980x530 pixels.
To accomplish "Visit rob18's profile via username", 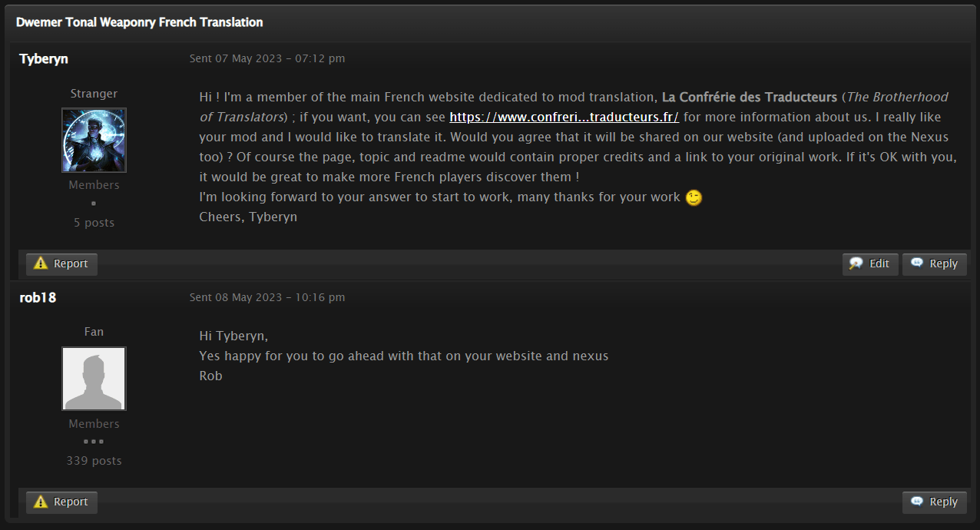I will [38, 297].
